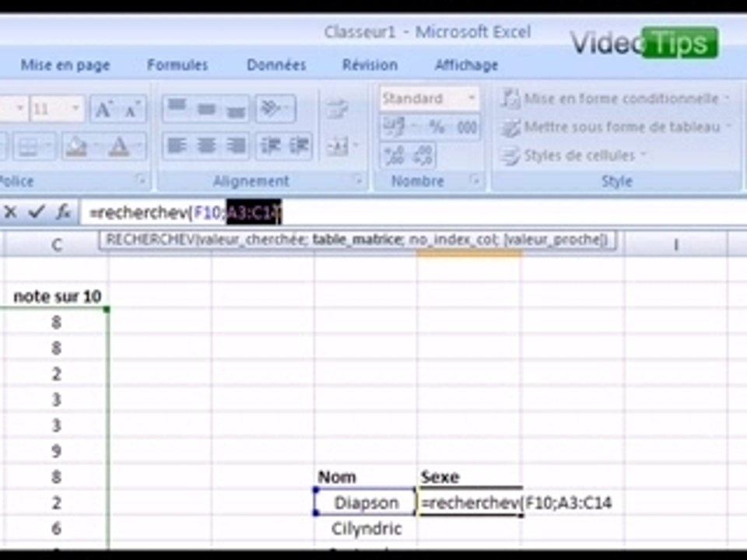Select the cell with value 9

[x=56, y=451]
